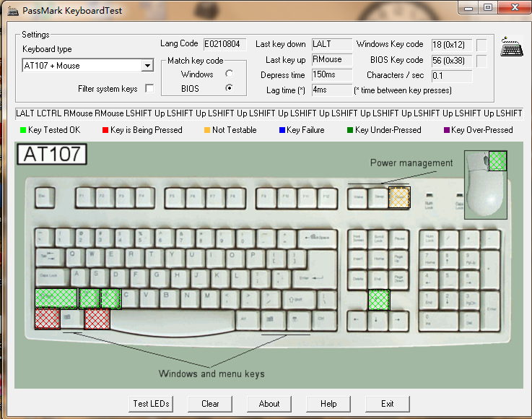This screenshot has width=532, height=419.
Task: Click the red Key is Being Pressed swatch
Action: [105, 130]
